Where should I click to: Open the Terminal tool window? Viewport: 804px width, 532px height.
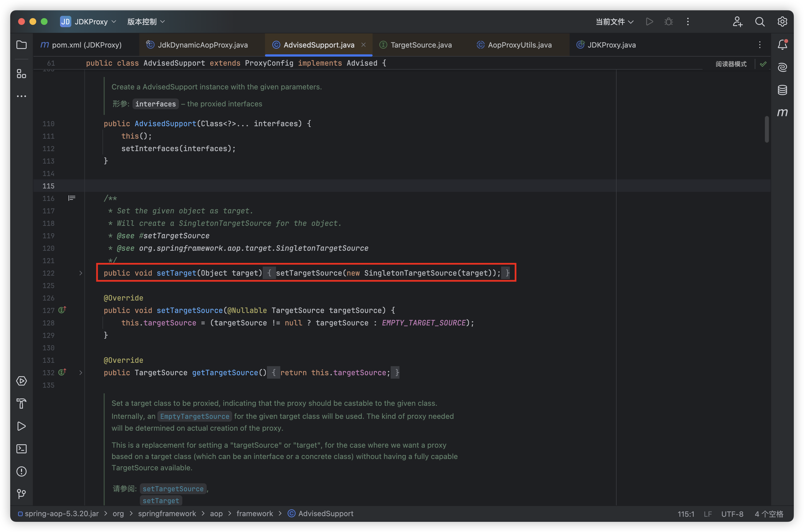click(x=22, y=449)
